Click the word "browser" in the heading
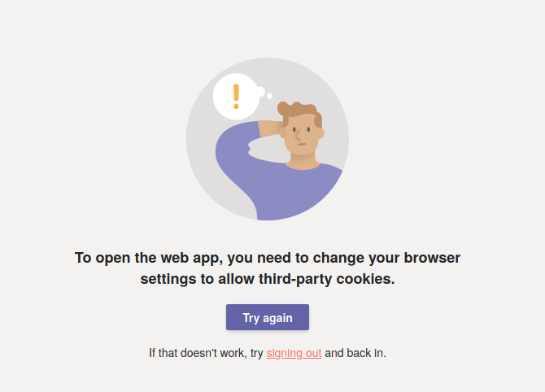 pyautogui.click(x=432, y=258)
